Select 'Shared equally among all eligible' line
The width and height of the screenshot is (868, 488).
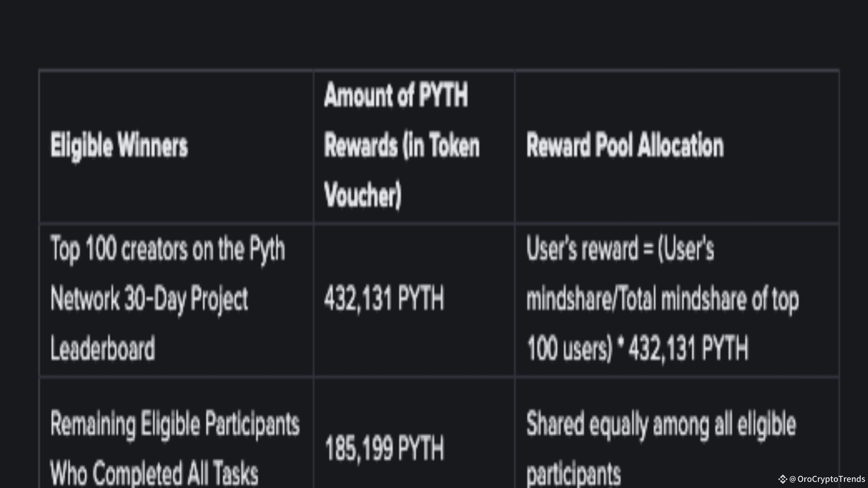point(661,425)
